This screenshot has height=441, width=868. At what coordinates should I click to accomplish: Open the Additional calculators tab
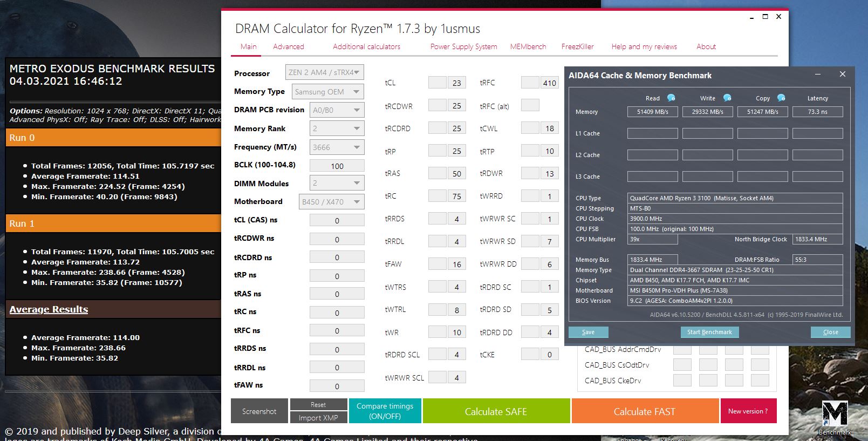pos(367,46)
